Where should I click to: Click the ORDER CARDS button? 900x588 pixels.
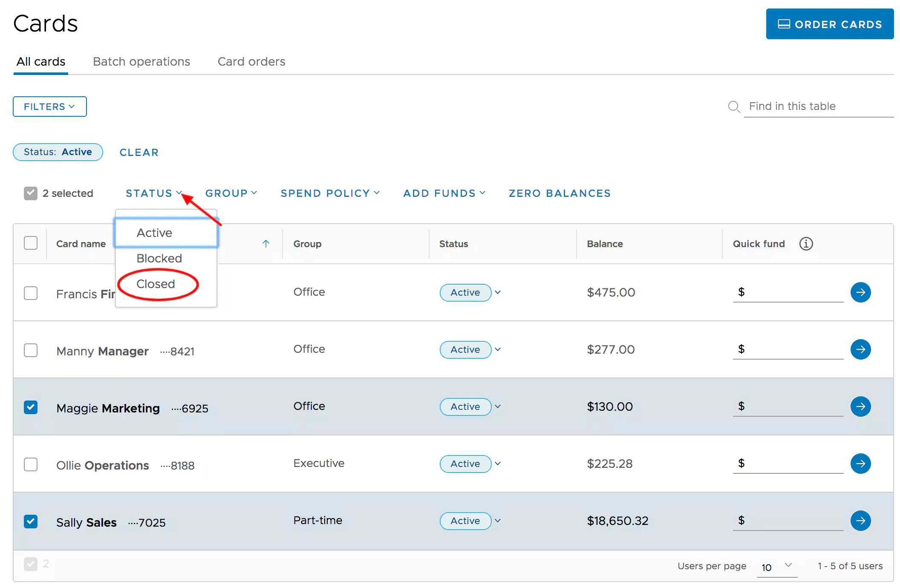(x=829, y=24)
